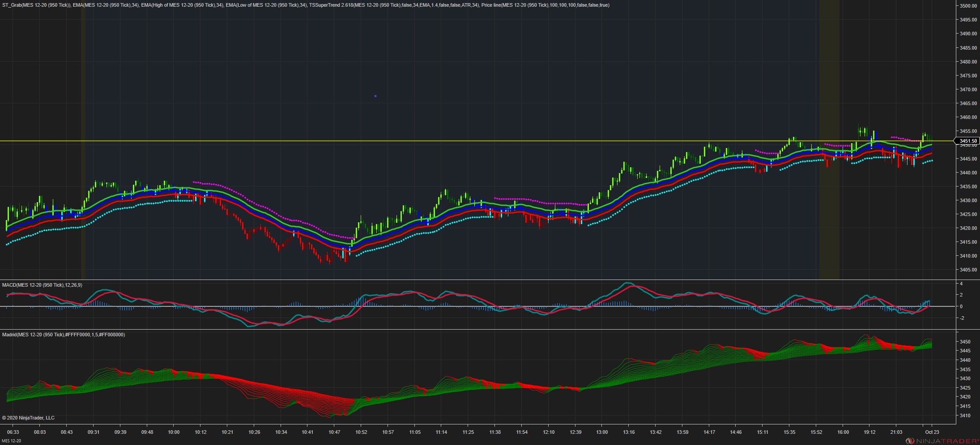Click the Oct 23 date label

(932, 432)
